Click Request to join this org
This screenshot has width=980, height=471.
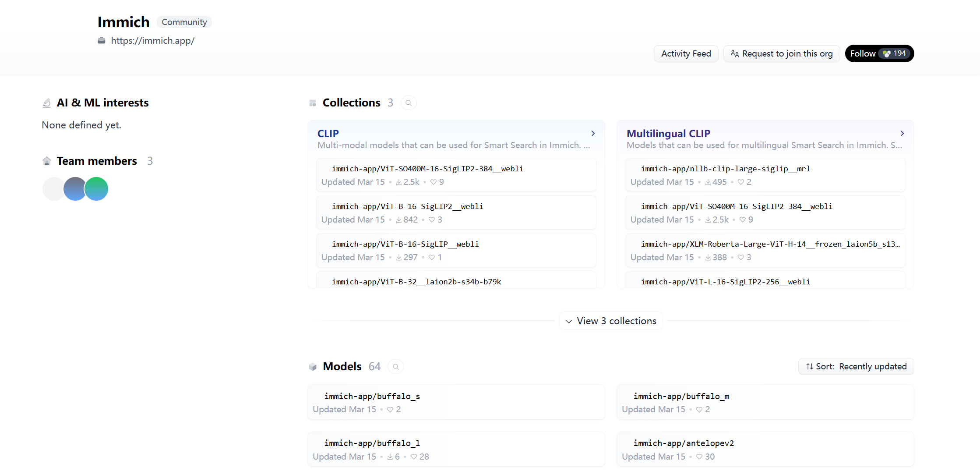click(782, 53)
